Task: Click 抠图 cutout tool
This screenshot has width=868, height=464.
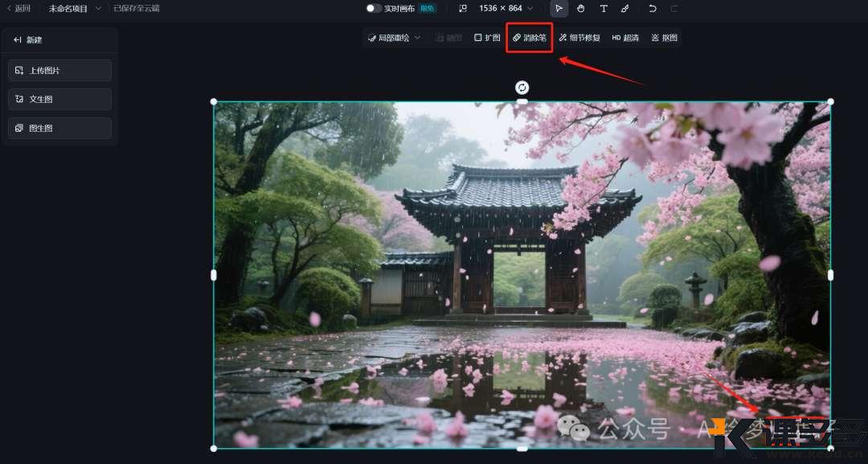Action: click(x=664, y=38)
